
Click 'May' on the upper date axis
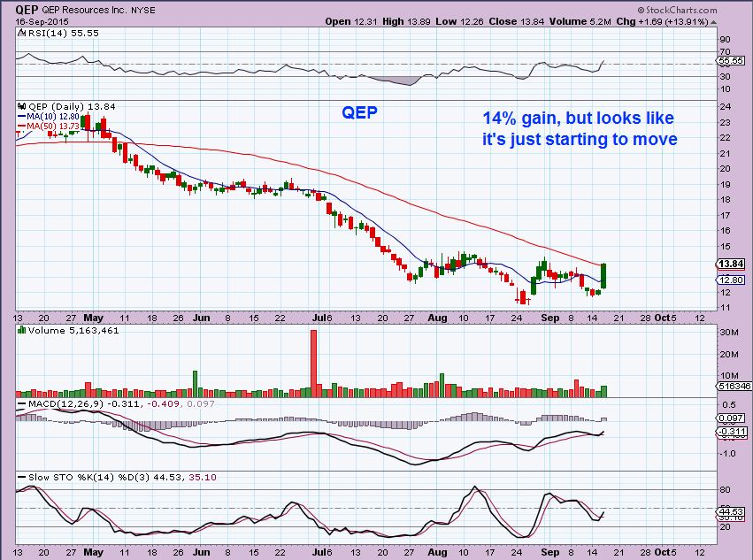(x=93, y=318)
